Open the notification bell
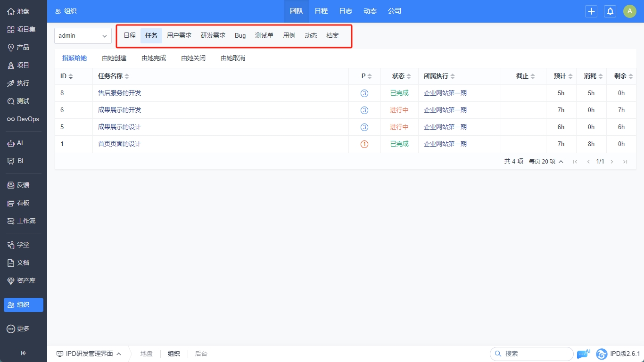Viewport: 644px width, 362px height. tap(610, 11)
